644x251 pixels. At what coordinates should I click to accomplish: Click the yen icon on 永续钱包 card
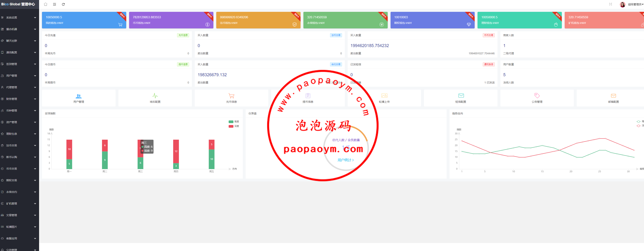pos(382,24)
